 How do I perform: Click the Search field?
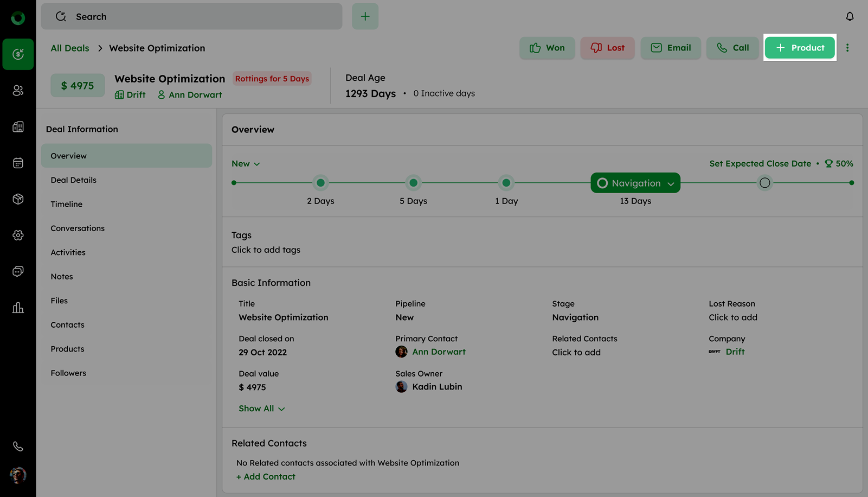point(191,17)
